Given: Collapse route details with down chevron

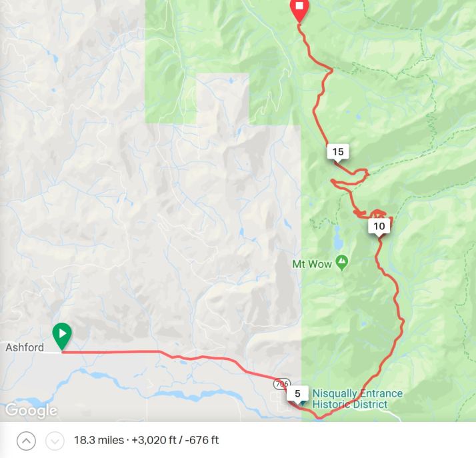Looking at the screenshot, I should pos(55,441).
